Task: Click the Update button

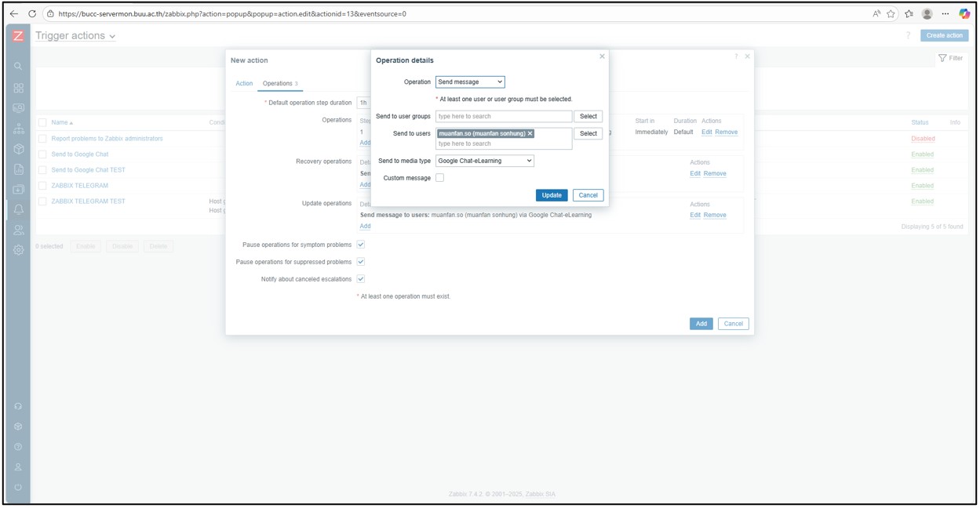Action: (552, 195)
